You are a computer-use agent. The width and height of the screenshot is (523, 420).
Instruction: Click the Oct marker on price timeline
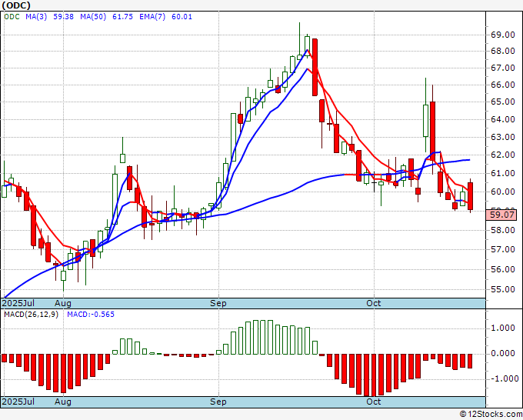pos(374,303)
